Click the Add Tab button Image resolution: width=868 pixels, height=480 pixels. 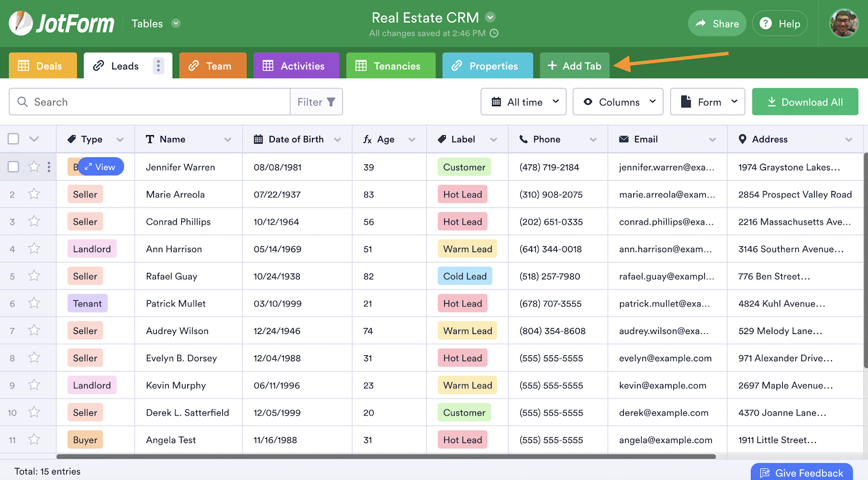575,66
